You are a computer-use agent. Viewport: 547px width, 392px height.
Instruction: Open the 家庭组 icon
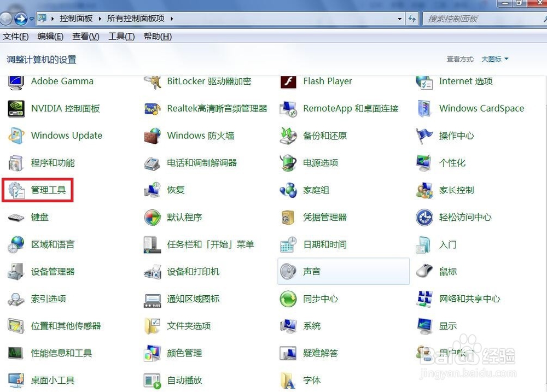[x=288, y=190]
